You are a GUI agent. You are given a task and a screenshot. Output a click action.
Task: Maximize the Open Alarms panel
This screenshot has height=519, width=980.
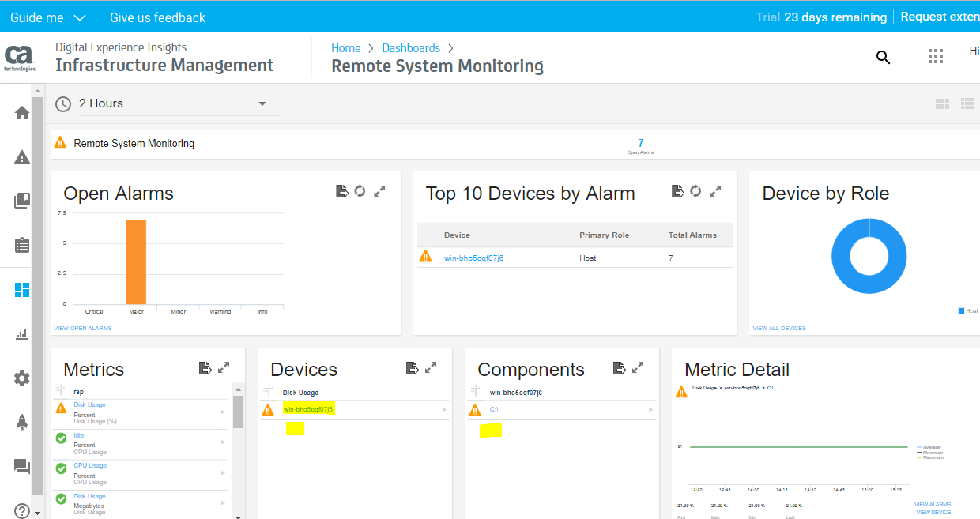click(380, 191)
